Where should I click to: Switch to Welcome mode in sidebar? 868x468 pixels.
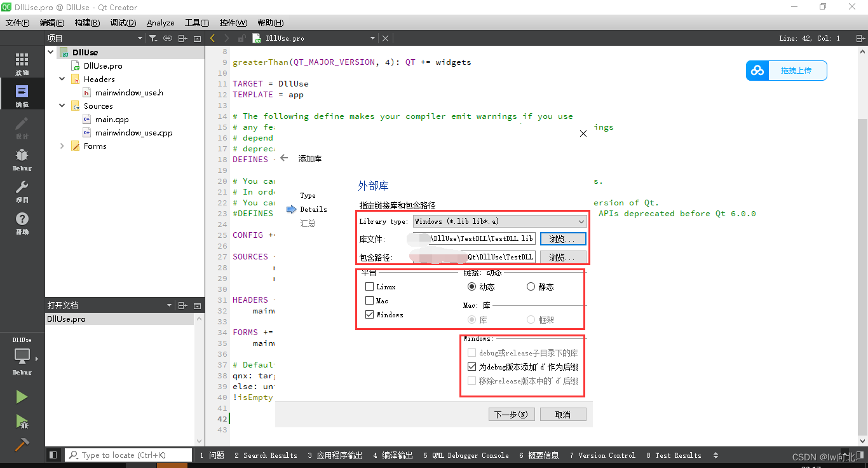pyautogui.click(x=22, y=64)
